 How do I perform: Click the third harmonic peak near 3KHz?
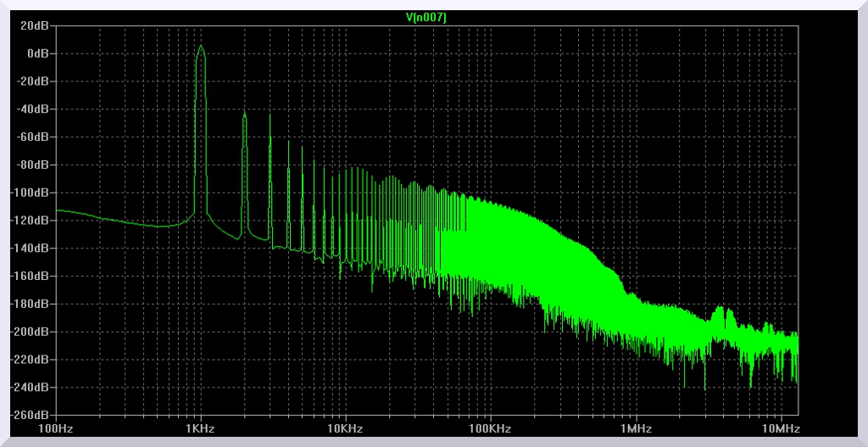270,115
